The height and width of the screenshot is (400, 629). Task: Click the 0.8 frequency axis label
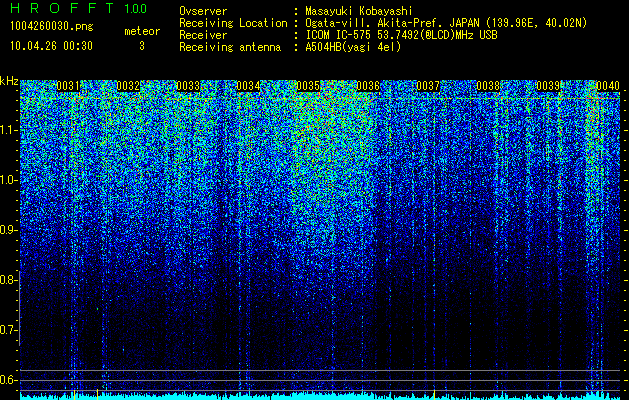(x=9, y=280)
